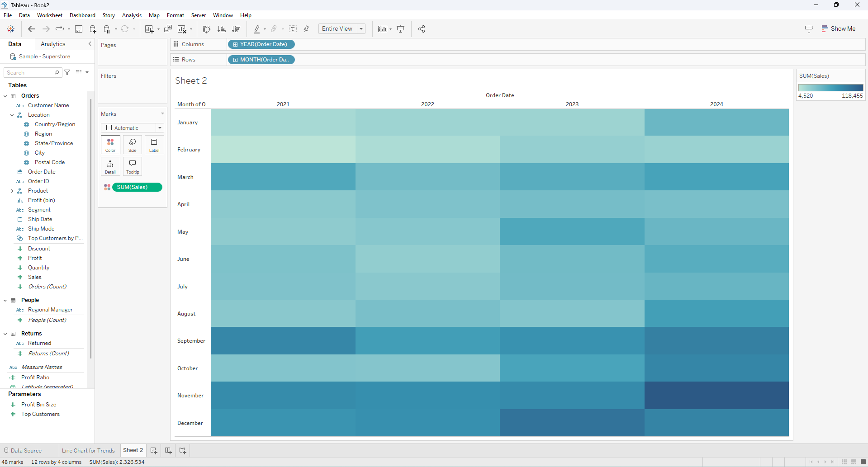The image size is (868, 467).
Task: Add new worksheet tab icon
Action: 154,451
